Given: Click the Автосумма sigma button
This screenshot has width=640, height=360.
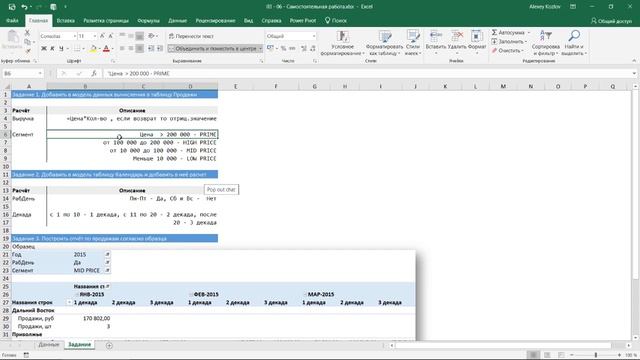Looking at the screenshot, I should click(508, 33).
